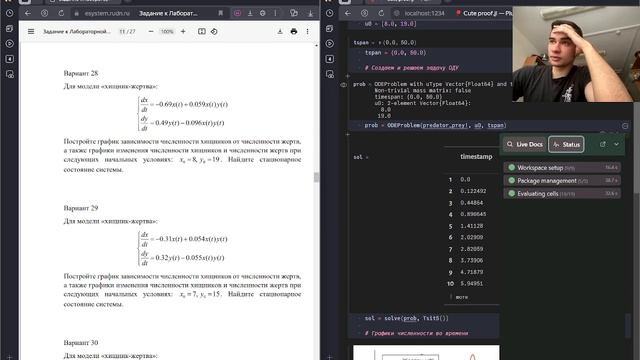Click play-circle icon in left browser sidebar
This screenshot has width=640, height=360.
9,44
